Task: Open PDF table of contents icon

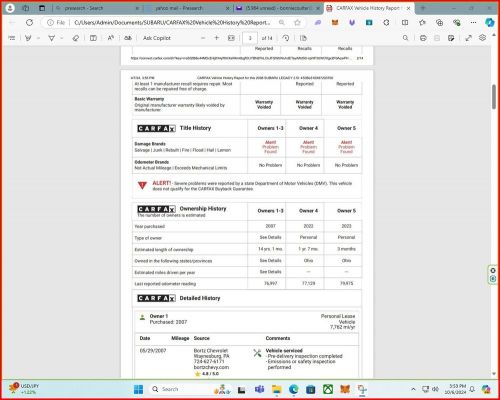Action: click(x=12, y=38)
